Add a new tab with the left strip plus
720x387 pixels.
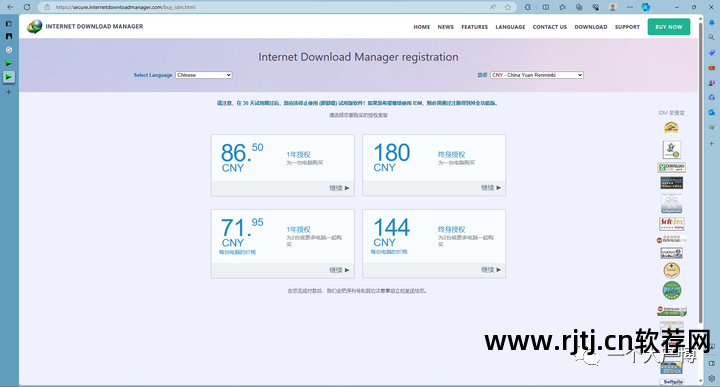[x=9, y=92]
